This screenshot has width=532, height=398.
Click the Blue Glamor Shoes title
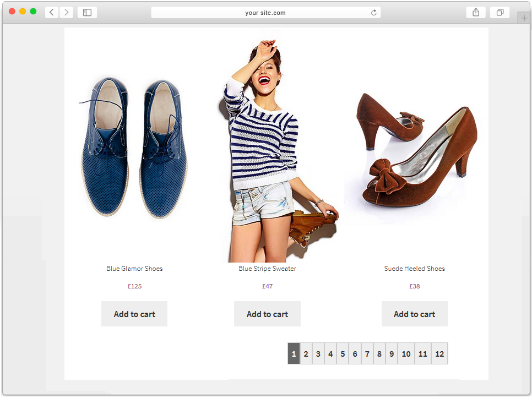[134, 269]
